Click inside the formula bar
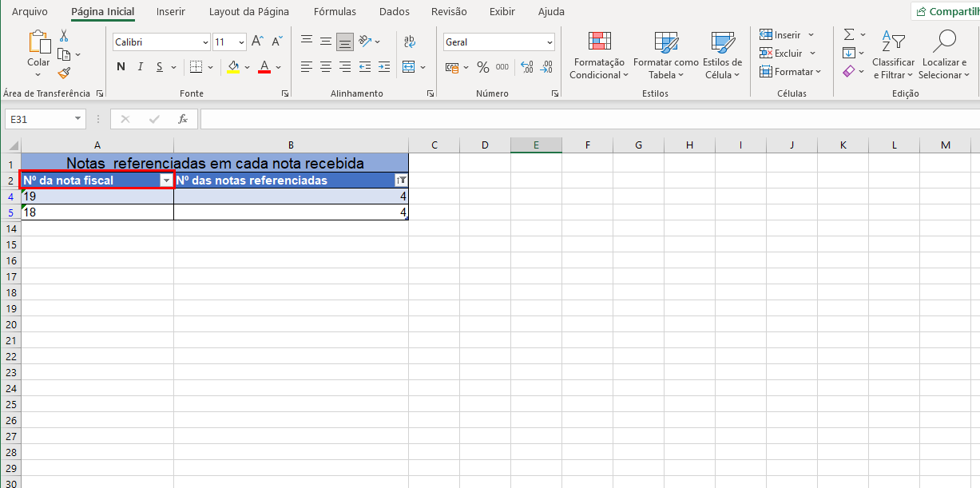 tap(589, 119)
